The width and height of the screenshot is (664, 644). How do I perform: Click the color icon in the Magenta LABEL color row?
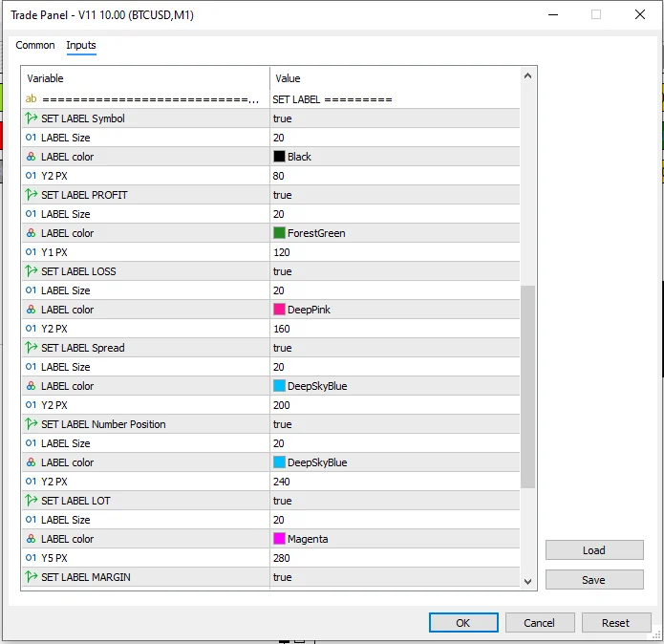(31, 539)
